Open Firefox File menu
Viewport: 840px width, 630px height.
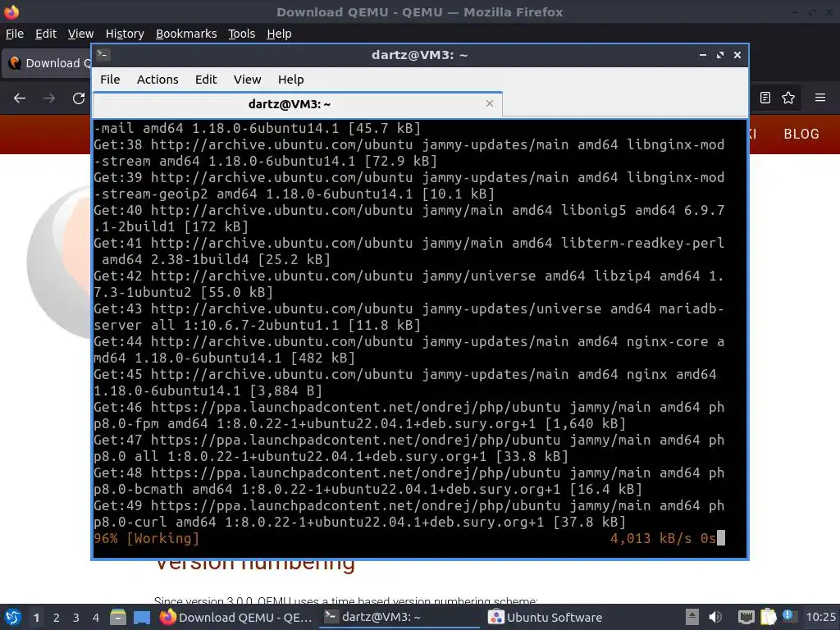click(15, 34)
